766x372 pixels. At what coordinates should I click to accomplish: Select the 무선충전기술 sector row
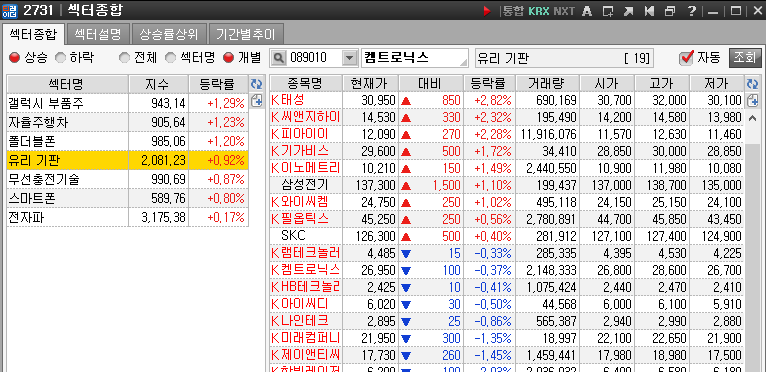coord(128,179)
